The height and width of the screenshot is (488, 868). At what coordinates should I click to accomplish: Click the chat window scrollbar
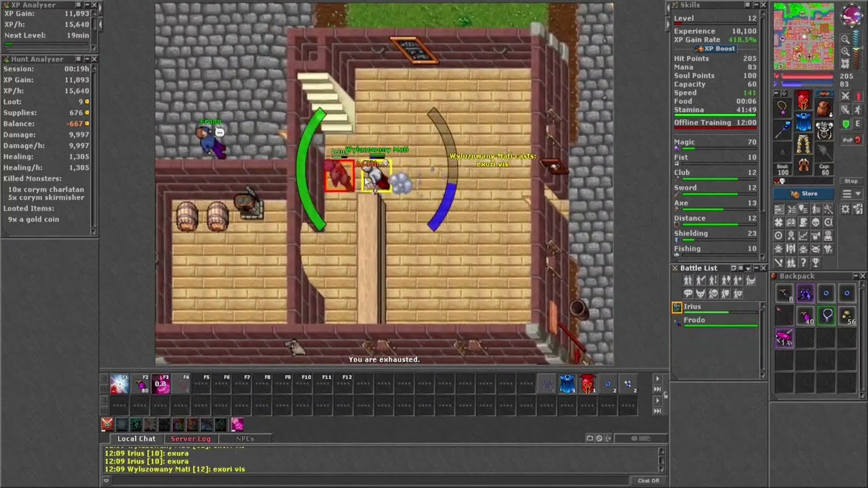(x=663, y=459)
